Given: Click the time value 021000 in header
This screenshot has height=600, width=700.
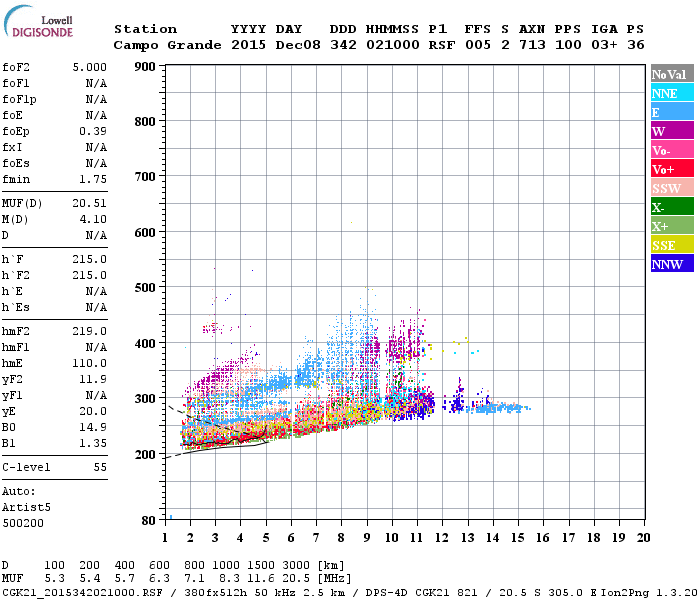Looking at the screenshot, I should point(392,45).
